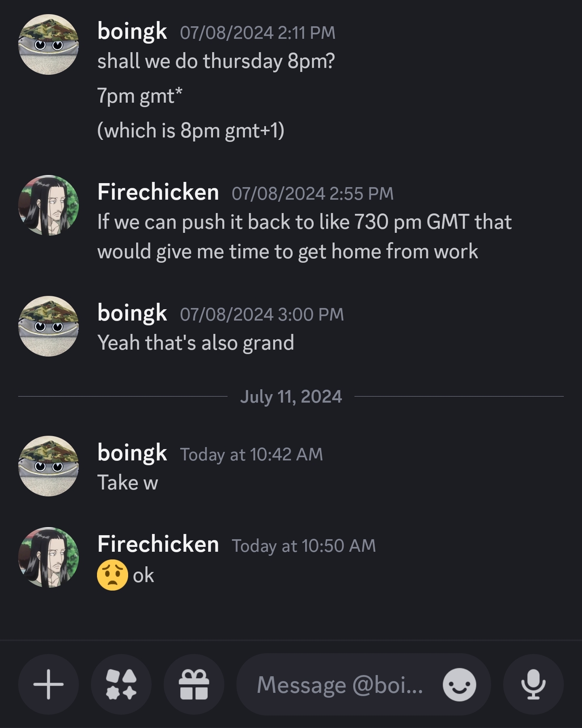Tap the July 11, 2024 date divider

[291, 397]
